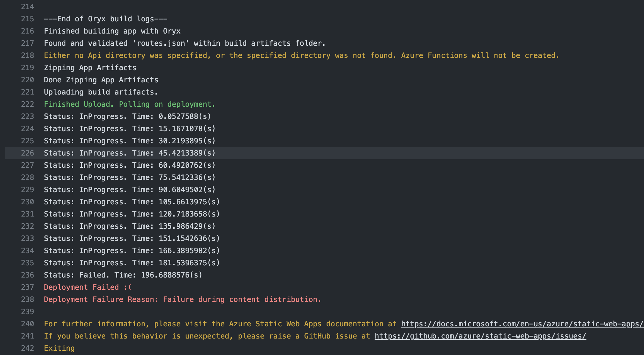This screenshot has height=355, width=644.
Task: Click line number 237 showing Deployment Failed
Action: click(27, 287)
